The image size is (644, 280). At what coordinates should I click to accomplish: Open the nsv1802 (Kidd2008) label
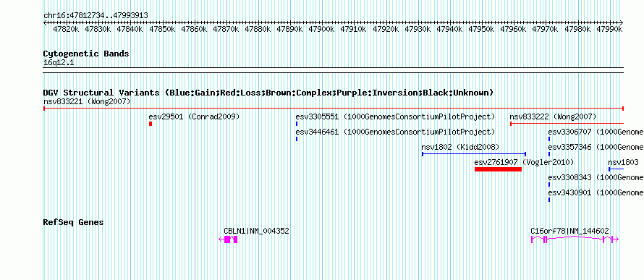[x=460, y=147]
